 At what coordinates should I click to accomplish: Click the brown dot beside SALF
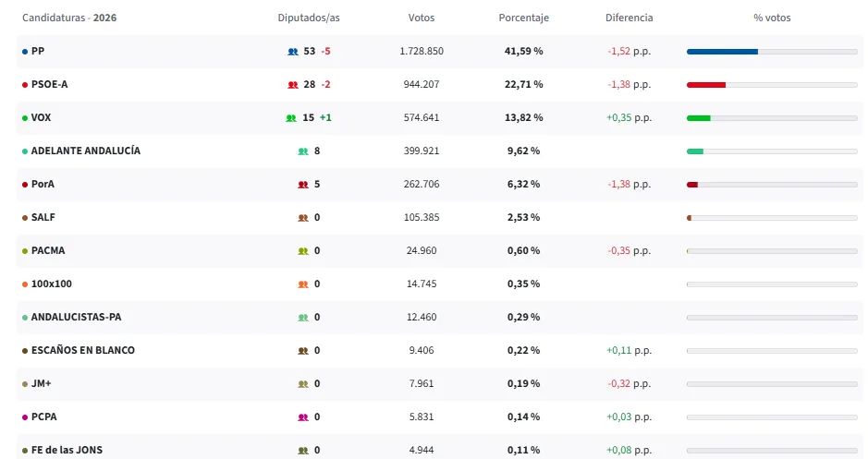25,218
